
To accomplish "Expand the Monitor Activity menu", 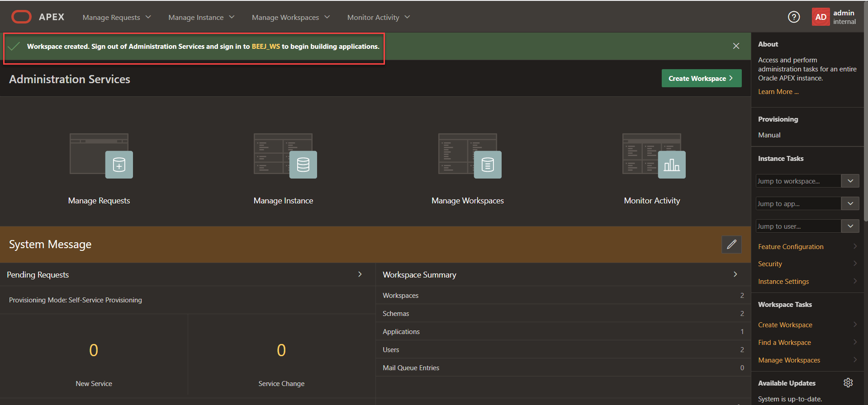I will (379, 17).
